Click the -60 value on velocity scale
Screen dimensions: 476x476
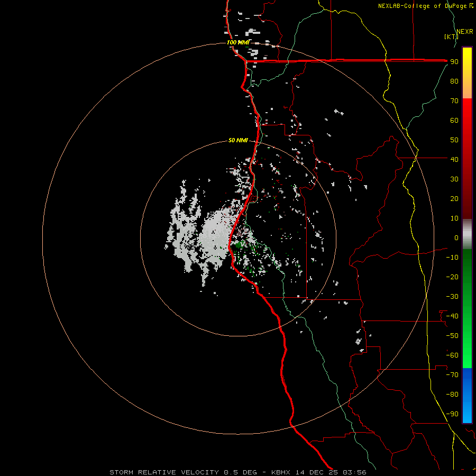[452, 355]
